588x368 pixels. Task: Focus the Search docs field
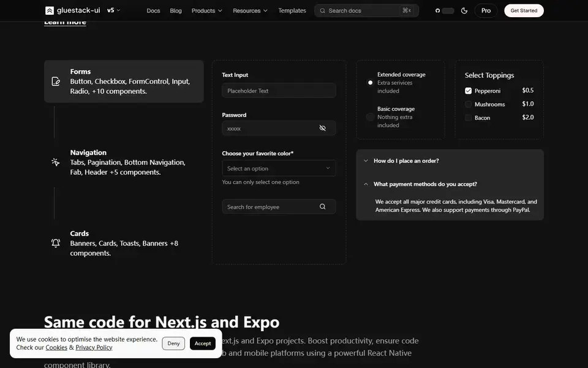[x=366, y=10]
